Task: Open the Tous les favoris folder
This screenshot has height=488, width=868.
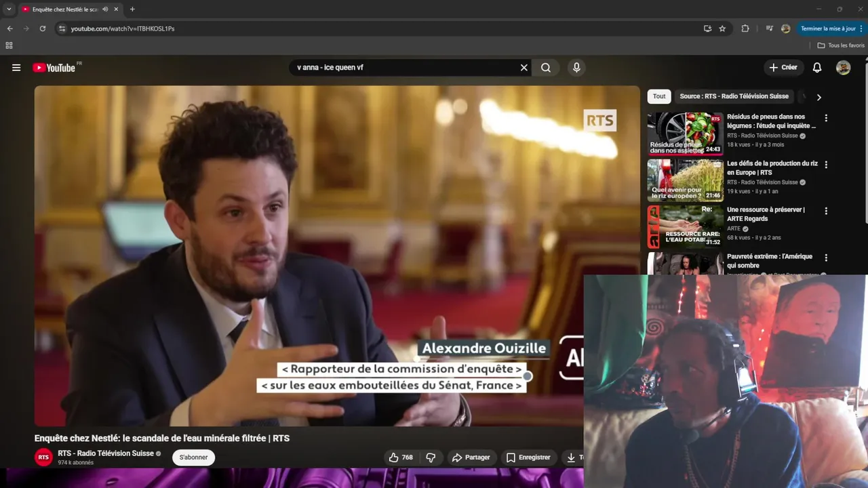Action: pos(841,45)
